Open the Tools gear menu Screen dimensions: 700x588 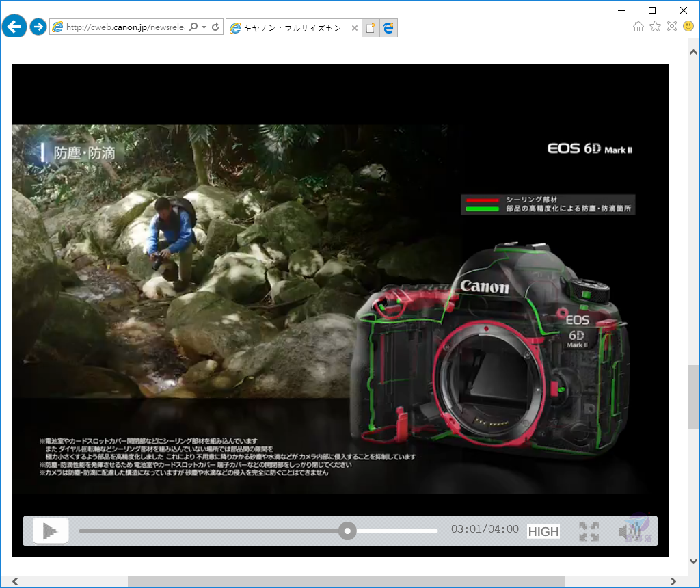(x=672, y=27)
